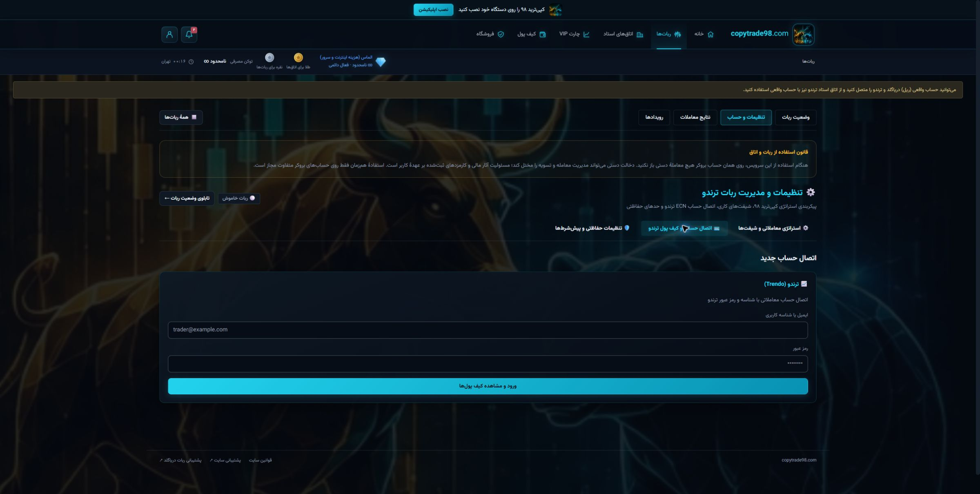
Task: Click the همهٔ ربات‌ها button
Action: (x=181, y=118)
